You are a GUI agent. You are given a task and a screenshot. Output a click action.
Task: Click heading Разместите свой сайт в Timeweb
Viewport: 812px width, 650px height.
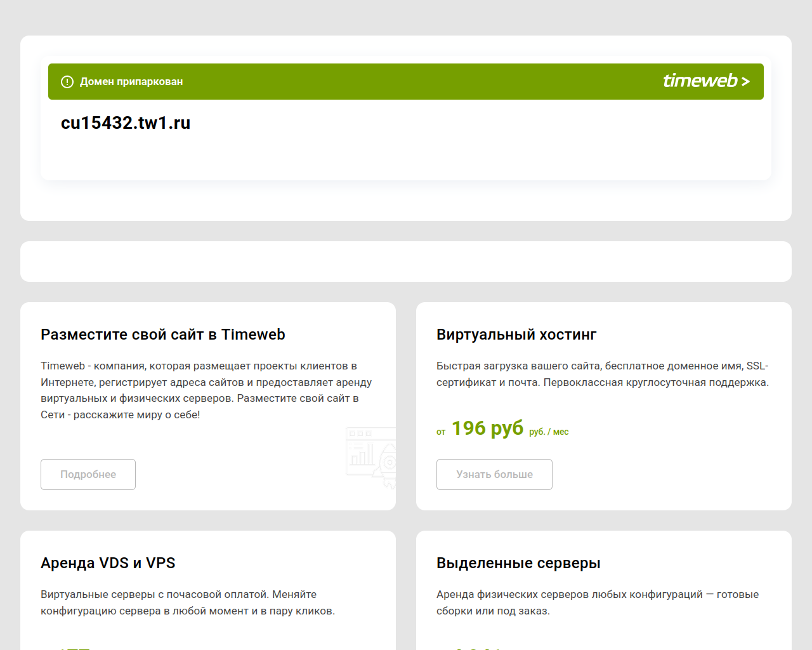tap(163, 335)
